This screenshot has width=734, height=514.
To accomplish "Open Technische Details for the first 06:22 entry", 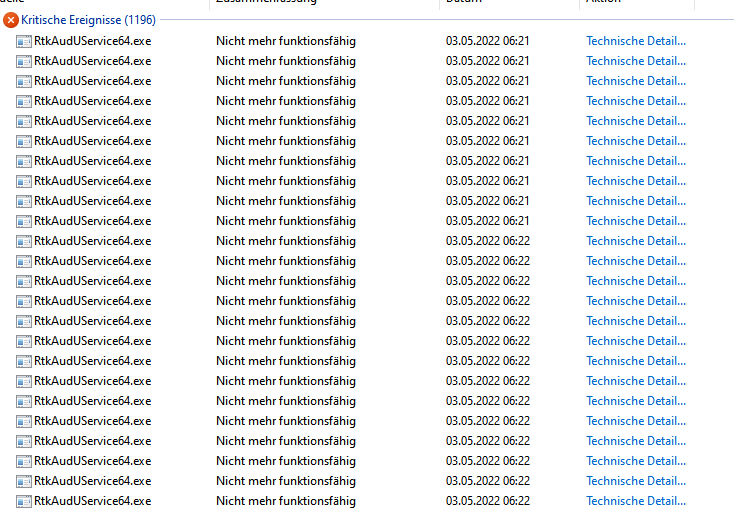I will tap(636, 241).
